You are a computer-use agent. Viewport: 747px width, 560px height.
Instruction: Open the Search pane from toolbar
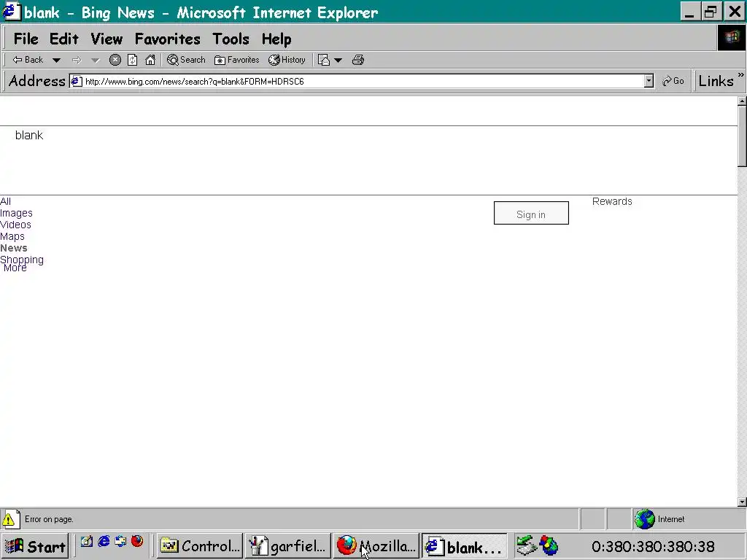[x=186, y=60]
